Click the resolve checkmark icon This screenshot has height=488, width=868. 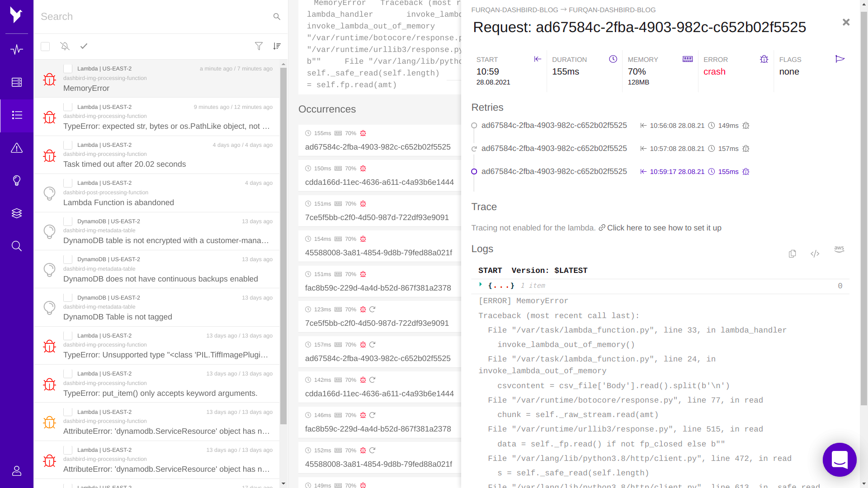[x=84, y=46]
